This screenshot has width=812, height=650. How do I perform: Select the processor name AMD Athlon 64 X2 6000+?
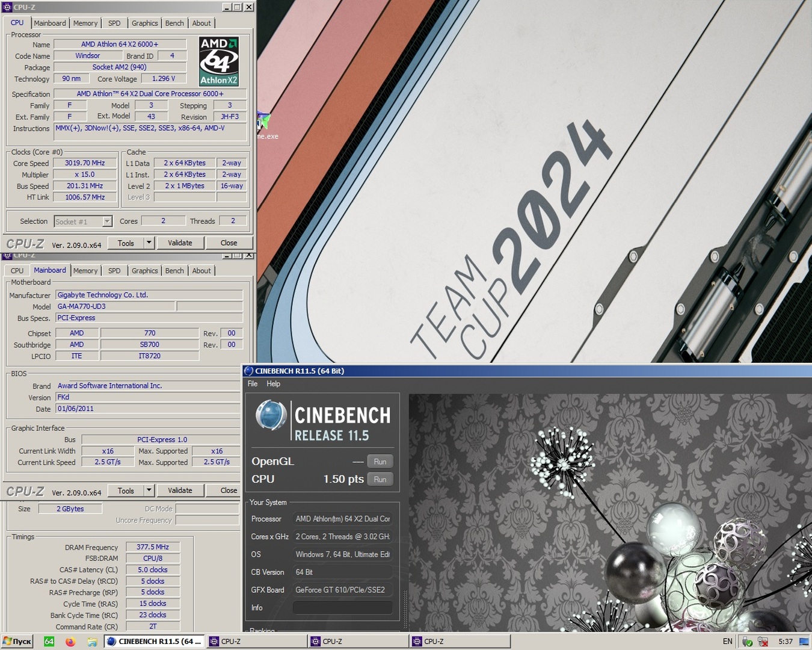pyautogui.click(x=120, y=44)
